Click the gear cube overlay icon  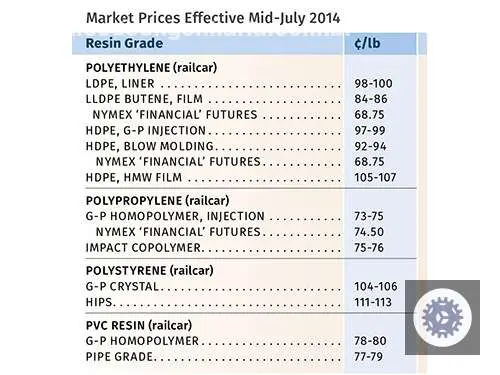(x=442, y=317)
